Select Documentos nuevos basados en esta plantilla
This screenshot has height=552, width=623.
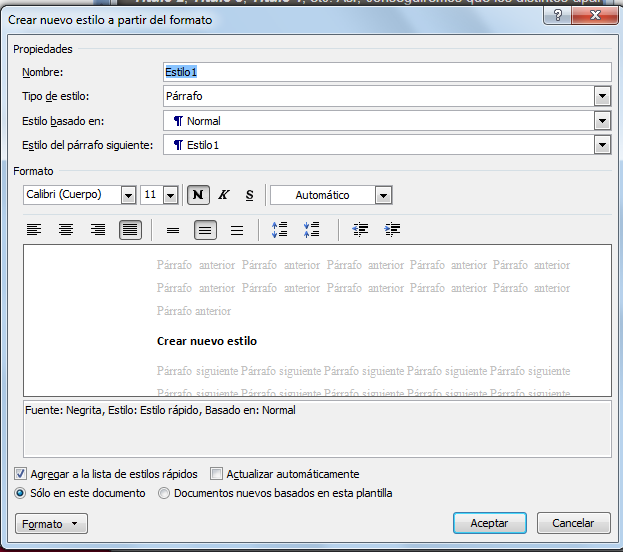[x=164, y=493]
